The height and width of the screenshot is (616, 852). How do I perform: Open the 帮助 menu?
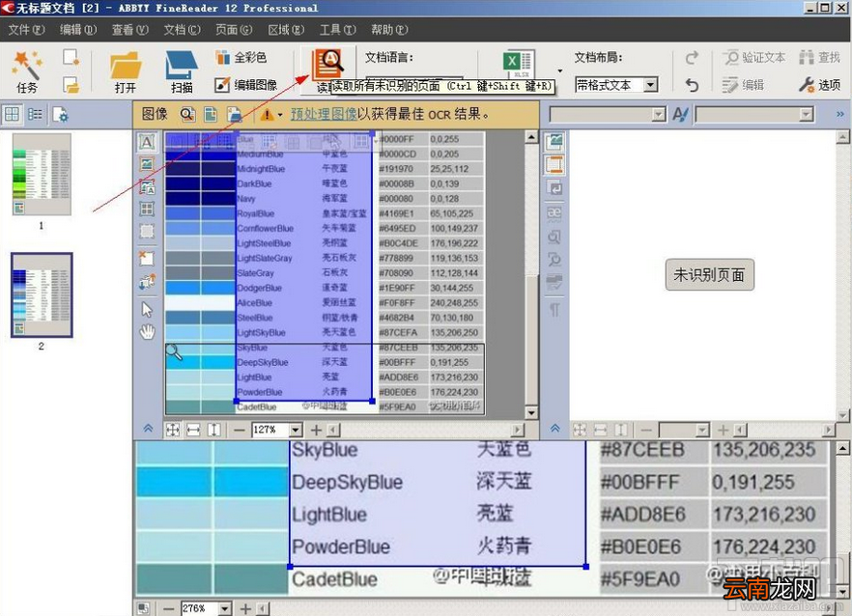pyautogui.click(x=389, y=30)
